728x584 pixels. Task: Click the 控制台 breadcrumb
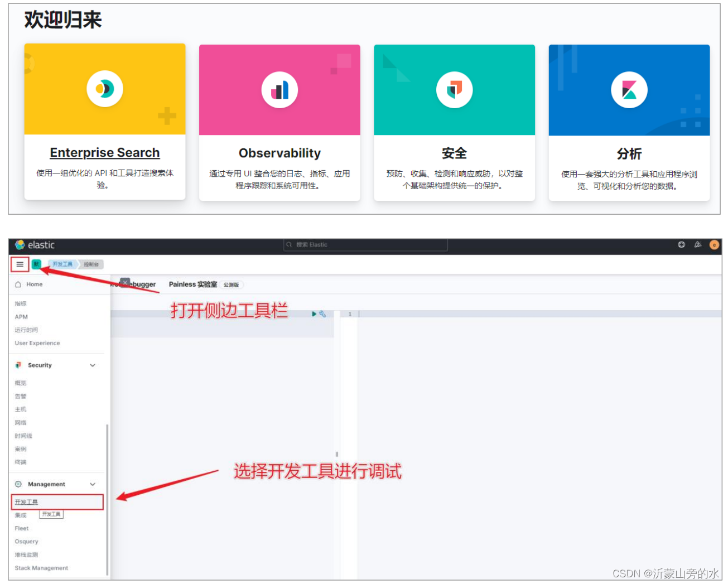91,264
